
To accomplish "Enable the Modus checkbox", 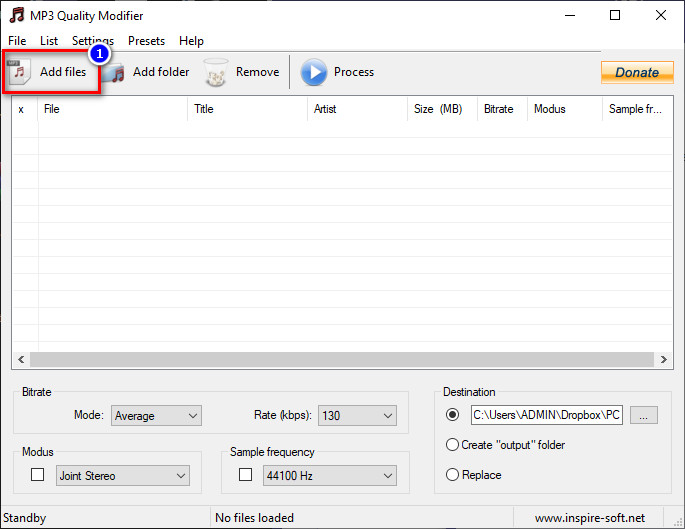I will (x=38, y=475).
